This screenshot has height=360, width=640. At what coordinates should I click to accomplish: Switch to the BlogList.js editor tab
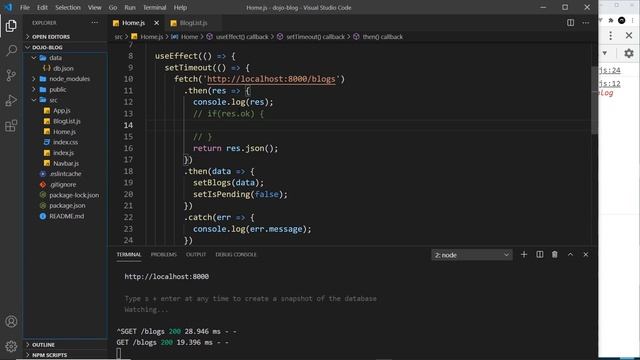(x=193, y=23)
